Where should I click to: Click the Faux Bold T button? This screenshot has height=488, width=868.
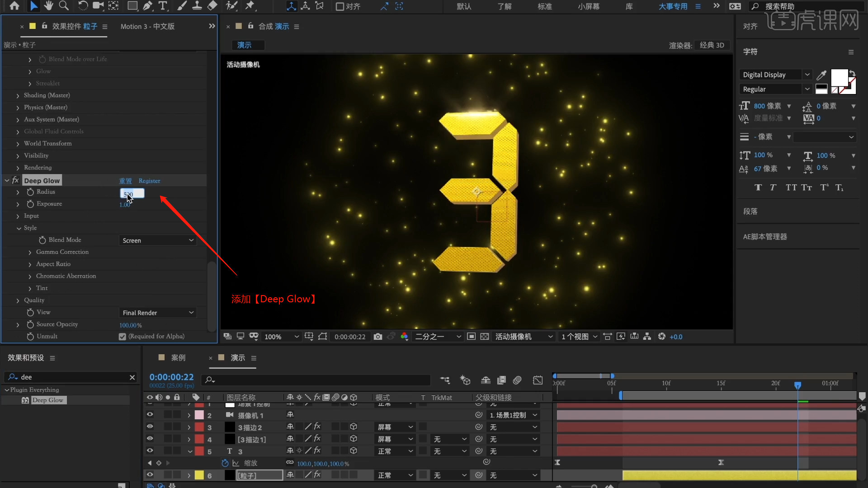(x=758, y=188)
